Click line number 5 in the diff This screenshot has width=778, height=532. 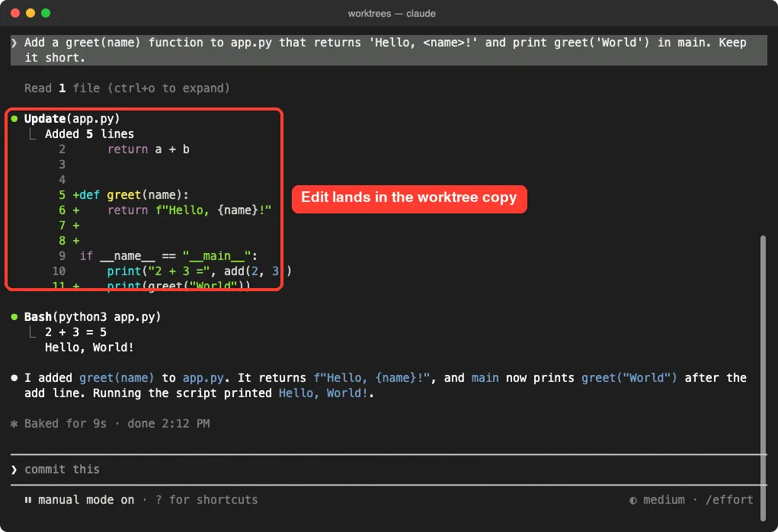tap(62, 195)
